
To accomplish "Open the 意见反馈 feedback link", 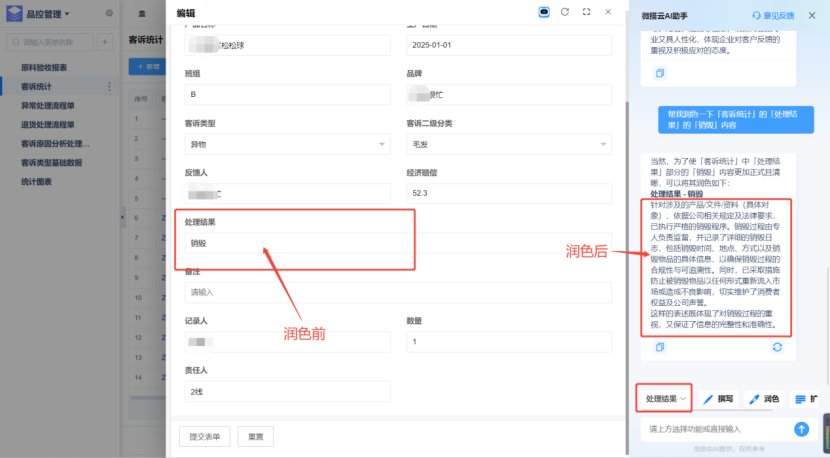I will (x=773, y=16).
